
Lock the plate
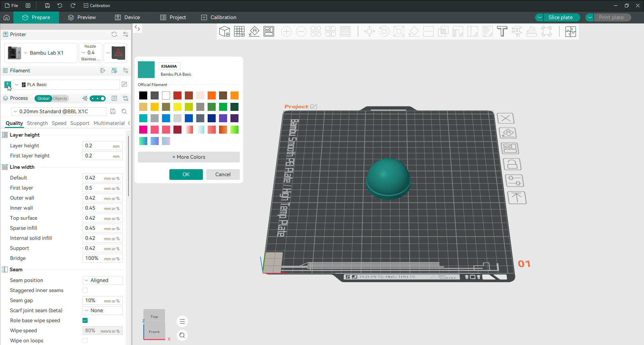coord(512,164)
